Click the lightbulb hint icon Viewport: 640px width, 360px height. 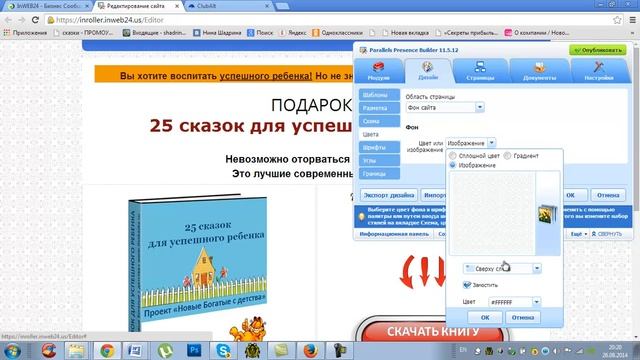361,216
